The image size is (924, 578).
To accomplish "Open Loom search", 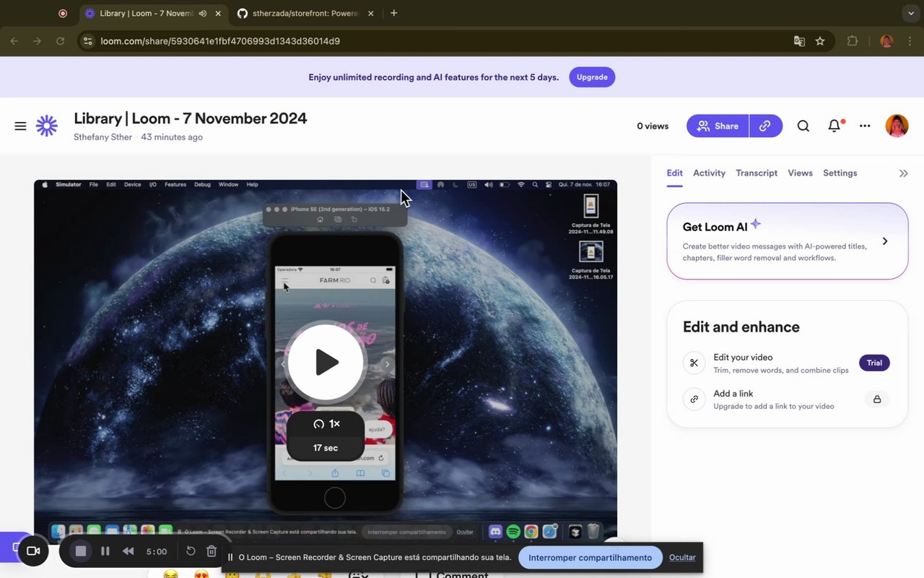I will [x=803, y=126].
